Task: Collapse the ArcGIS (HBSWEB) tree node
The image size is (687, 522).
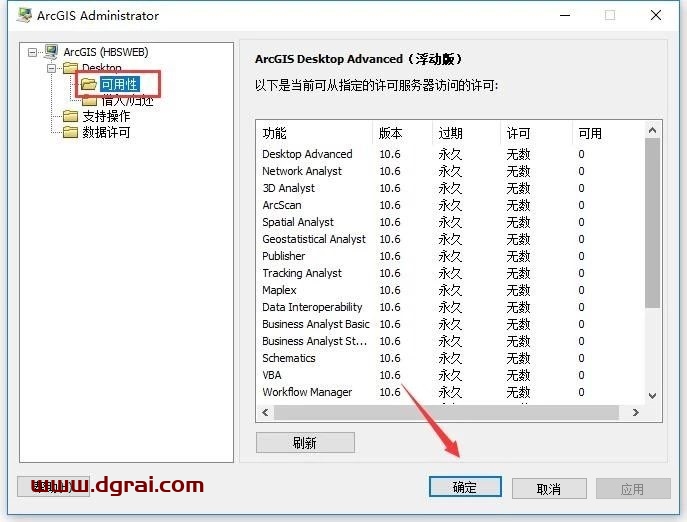Action: (32, 52)
